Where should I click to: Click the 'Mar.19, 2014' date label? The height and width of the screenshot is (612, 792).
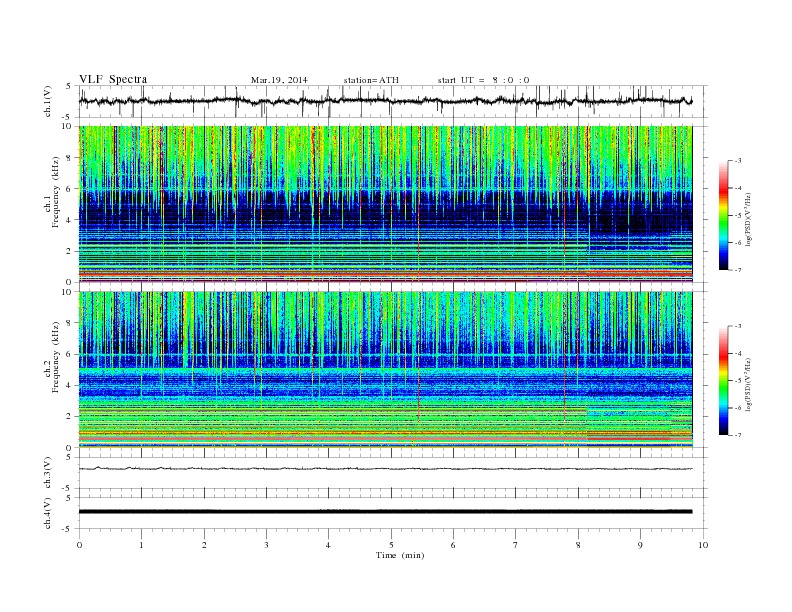click(279, 80)
